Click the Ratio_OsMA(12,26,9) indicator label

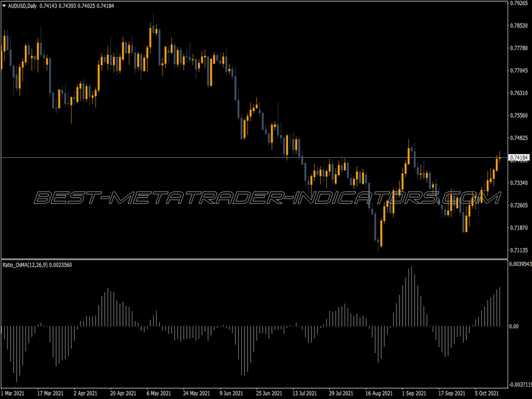pyautogui.click(x=25, y=265)
